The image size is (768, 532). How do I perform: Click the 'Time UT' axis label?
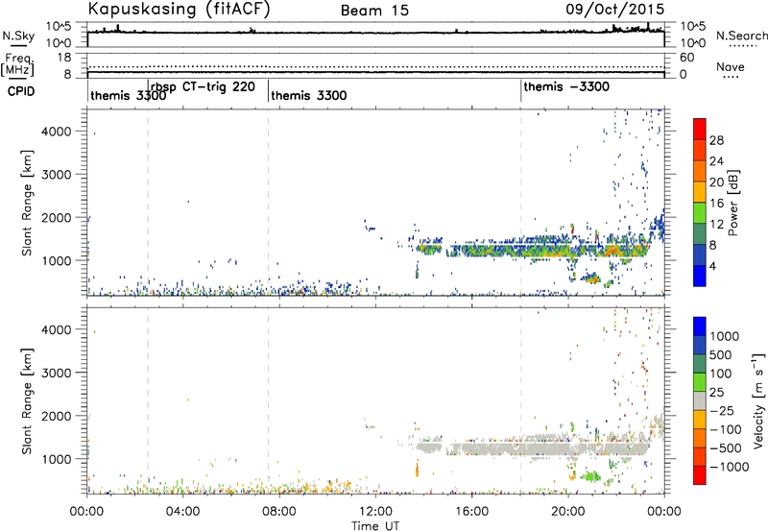[375, 525]
